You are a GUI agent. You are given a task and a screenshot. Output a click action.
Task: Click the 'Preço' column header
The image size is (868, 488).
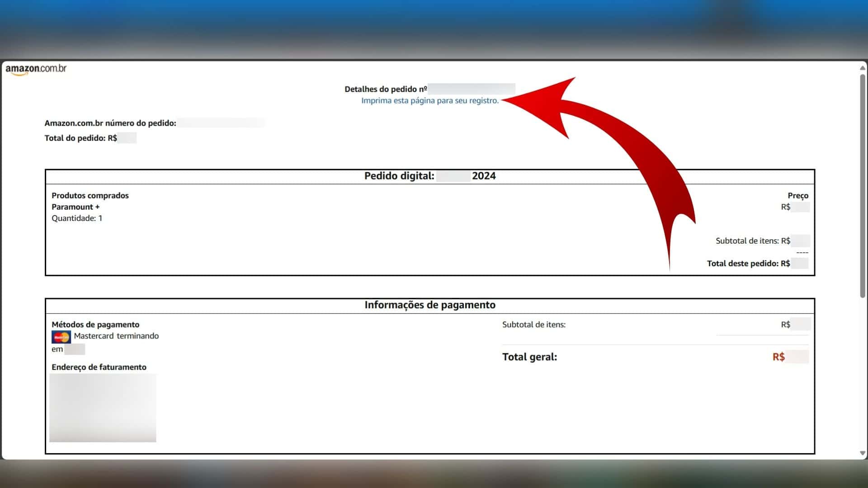click(x=798, y=195)
